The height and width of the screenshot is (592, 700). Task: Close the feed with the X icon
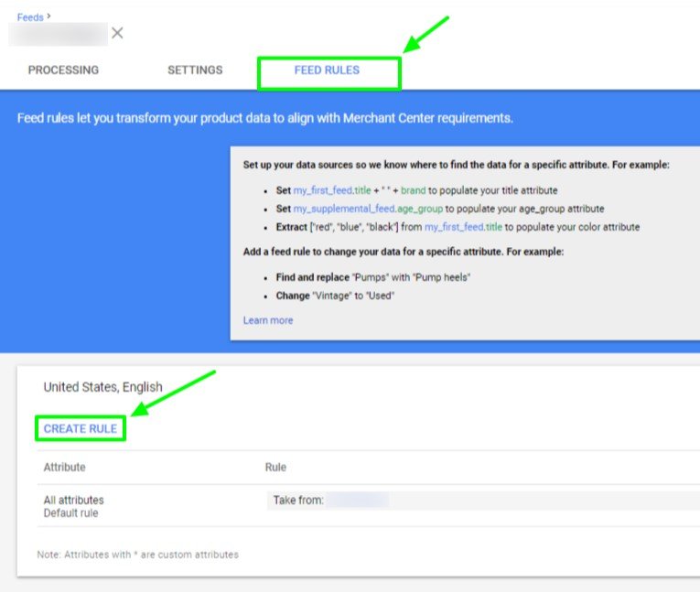coord(117,34)
